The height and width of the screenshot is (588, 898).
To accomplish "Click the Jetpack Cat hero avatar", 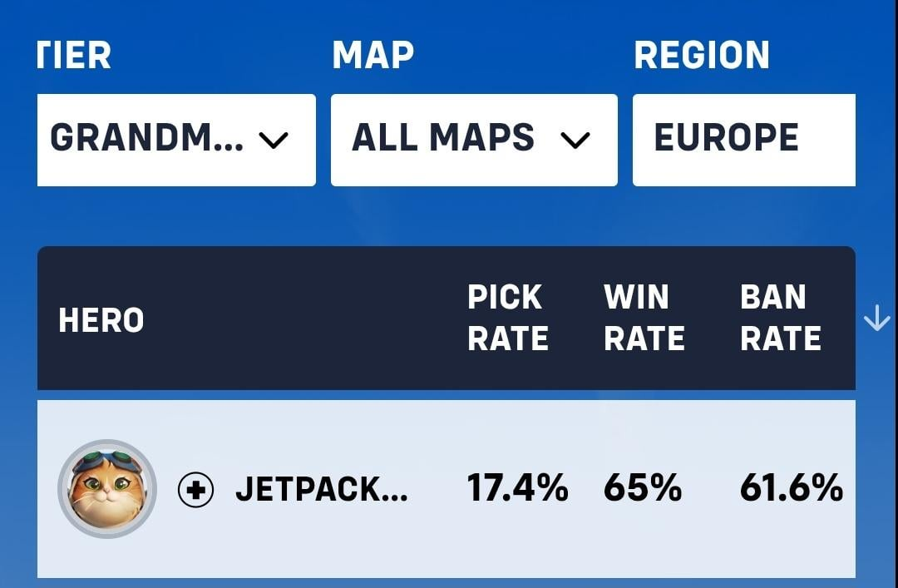I will tap(107, 489).
